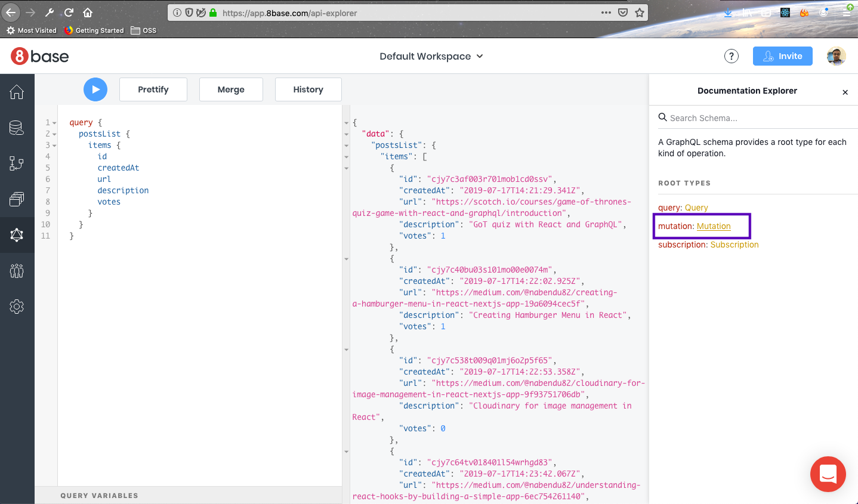
Task: Click the "Creating Hamburger Menu in React" value
Action: click(548, 316)
